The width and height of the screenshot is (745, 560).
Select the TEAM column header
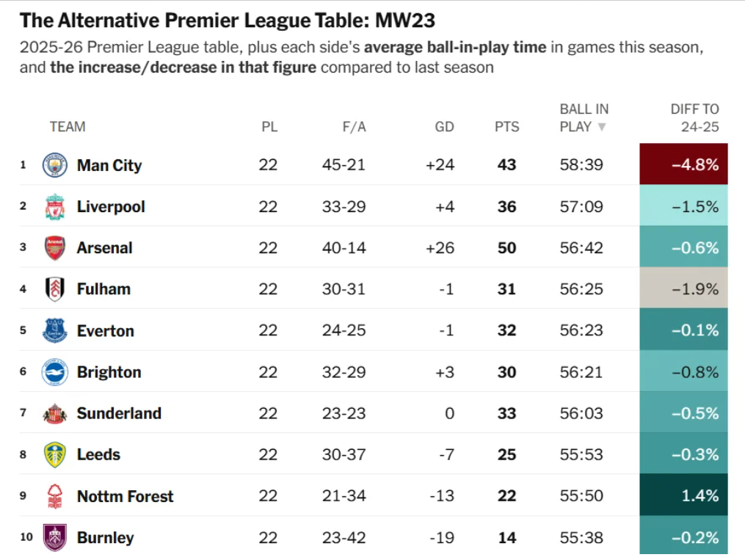pyautogui.click(x=68, y=127)
